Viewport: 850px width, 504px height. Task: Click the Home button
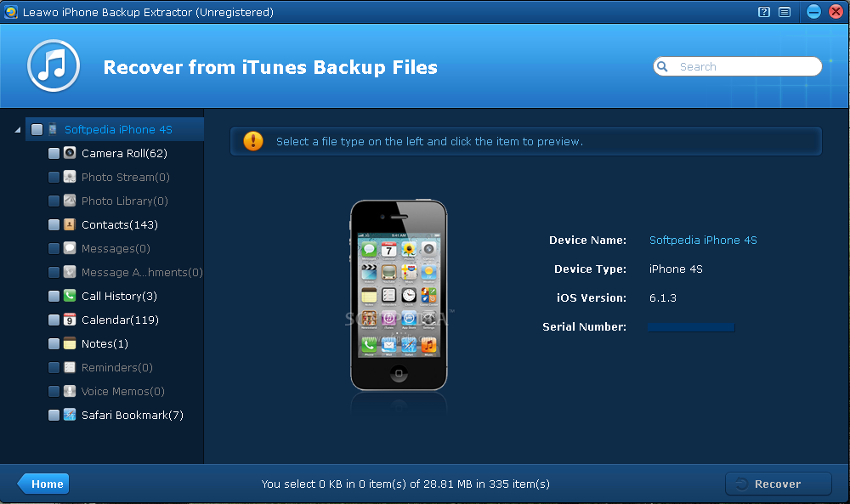click(x=43, y=484)
